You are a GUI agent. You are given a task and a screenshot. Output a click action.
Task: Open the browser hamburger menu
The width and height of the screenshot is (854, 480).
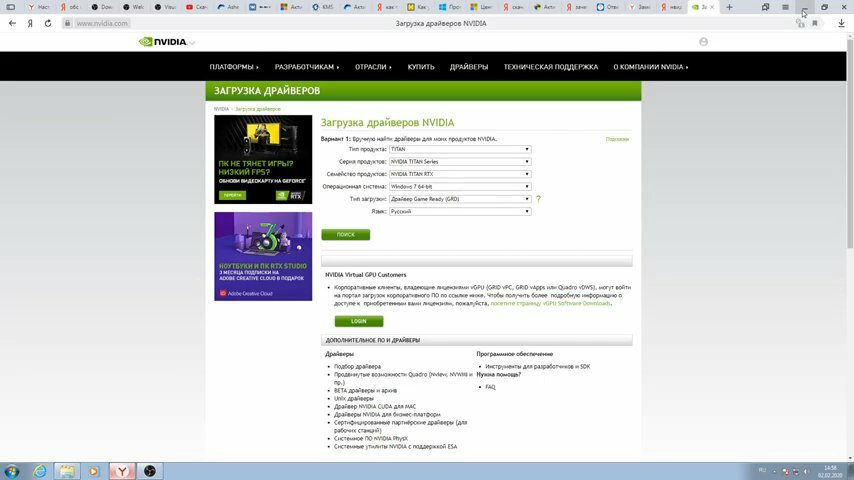(785, 7)
